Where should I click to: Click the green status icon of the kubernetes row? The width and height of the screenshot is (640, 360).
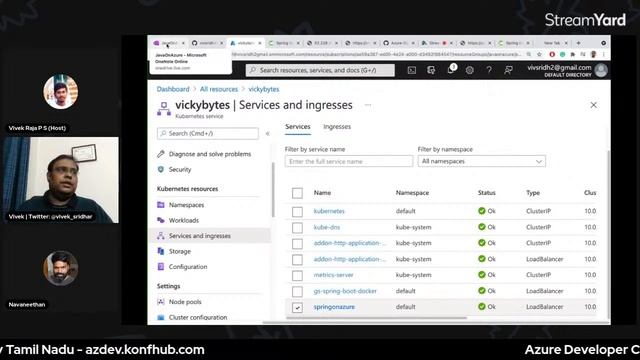pos(482,211)
